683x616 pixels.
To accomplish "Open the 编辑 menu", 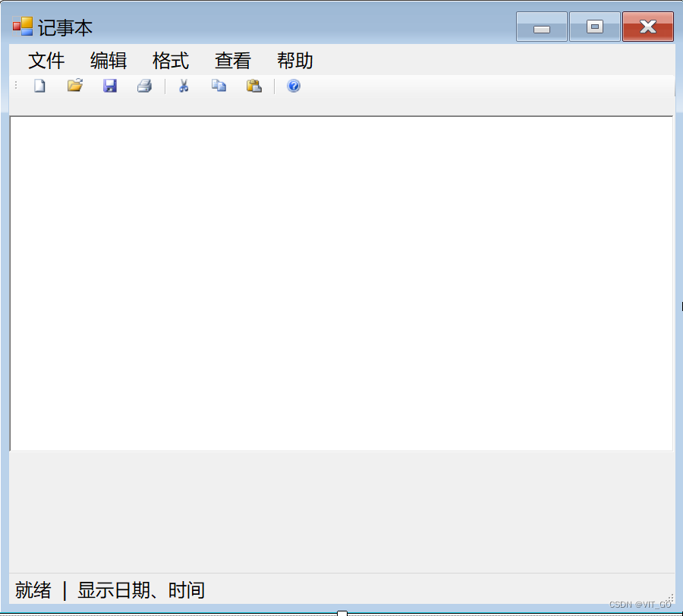I will pyautogui.click(x=109, y=61).
